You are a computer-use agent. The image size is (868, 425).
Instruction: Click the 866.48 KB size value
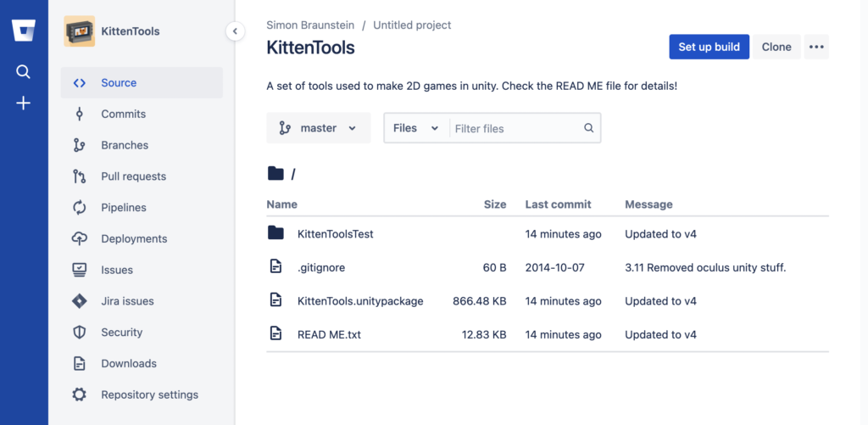pyautogui.click(x=480, y=301)
